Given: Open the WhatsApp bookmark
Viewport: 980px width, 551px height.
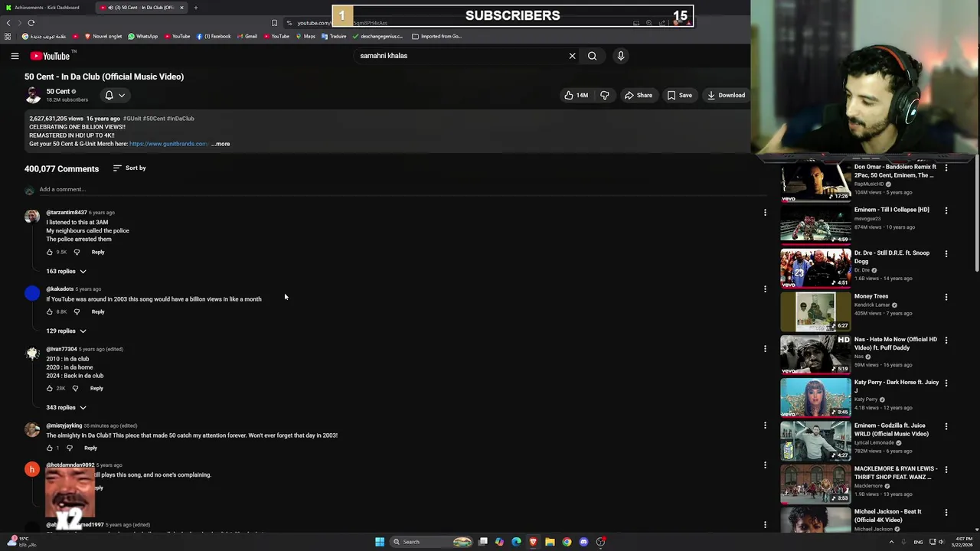Looking at the screenshot, I should coord(143,36).
